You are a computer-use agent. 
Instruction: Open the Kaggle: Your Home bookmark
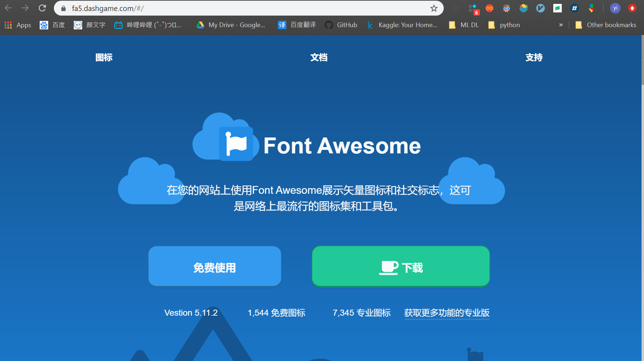tap(402, 25)
